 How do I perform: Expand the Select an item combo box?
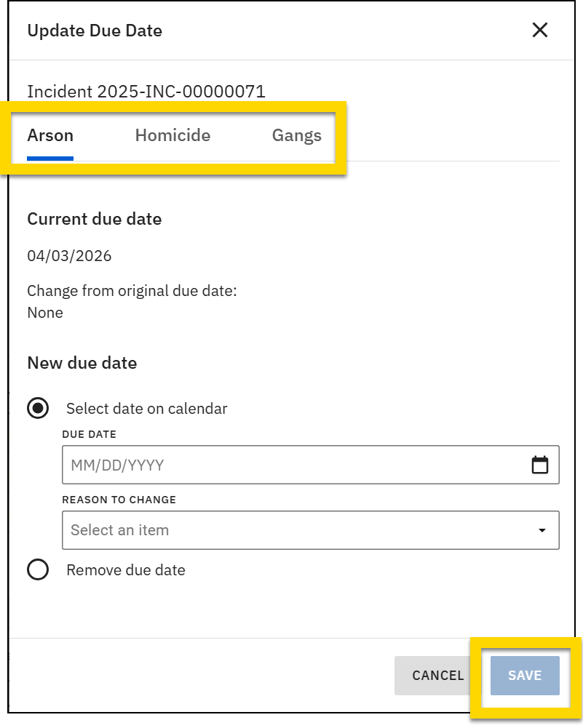coord(311,529)
